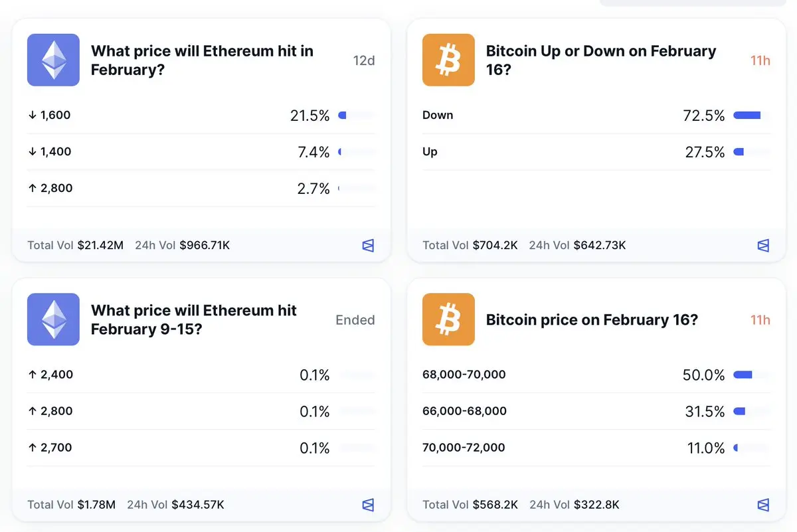The height and width of the screenshot is (532, 797).
Task: Select the Down outcome at 72.5%
Action: (x=438, y=116)
